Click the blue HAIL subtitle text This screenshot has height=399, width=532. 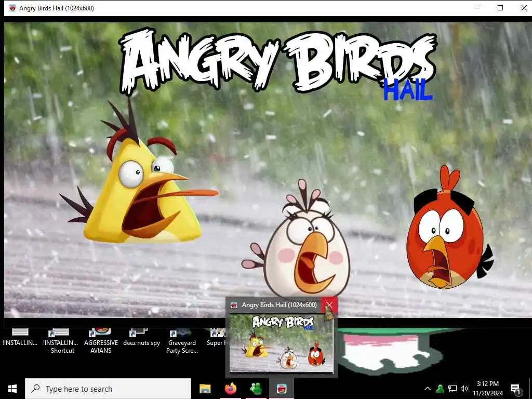click(x=408, y=90)
